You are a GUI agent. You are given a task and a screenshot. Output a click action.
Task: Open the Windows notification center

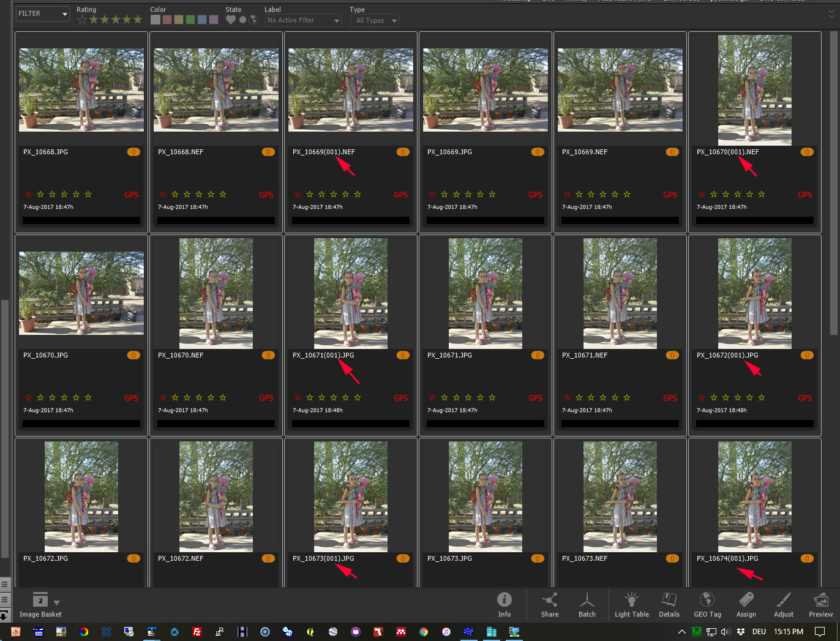820,632
